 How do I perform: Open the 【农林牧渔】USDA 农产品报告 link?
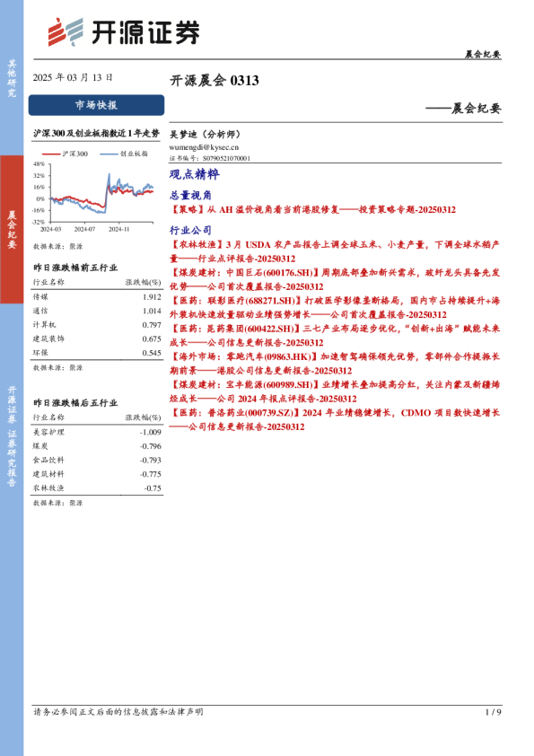(335, 251)
